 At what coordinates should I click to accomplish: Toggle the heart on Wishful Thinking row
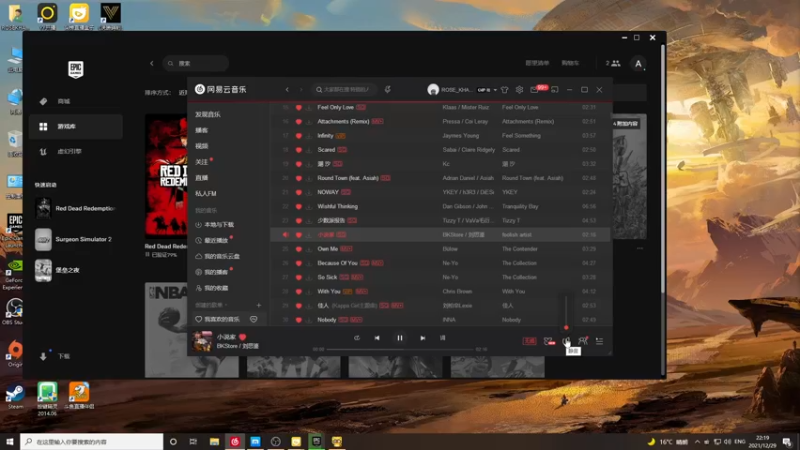pos(299,207)
